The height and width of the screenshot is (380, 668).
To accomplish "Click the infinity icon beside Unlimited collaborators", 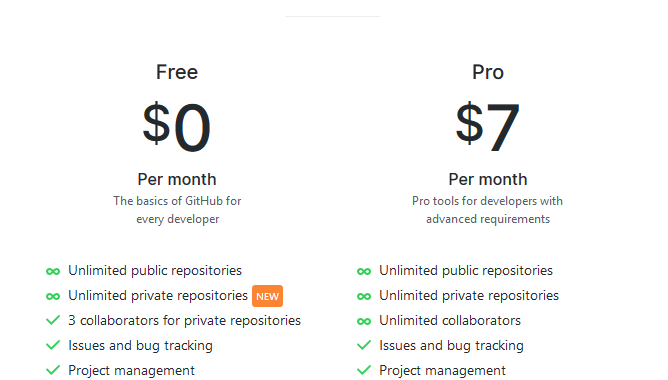I will [364, 322].
